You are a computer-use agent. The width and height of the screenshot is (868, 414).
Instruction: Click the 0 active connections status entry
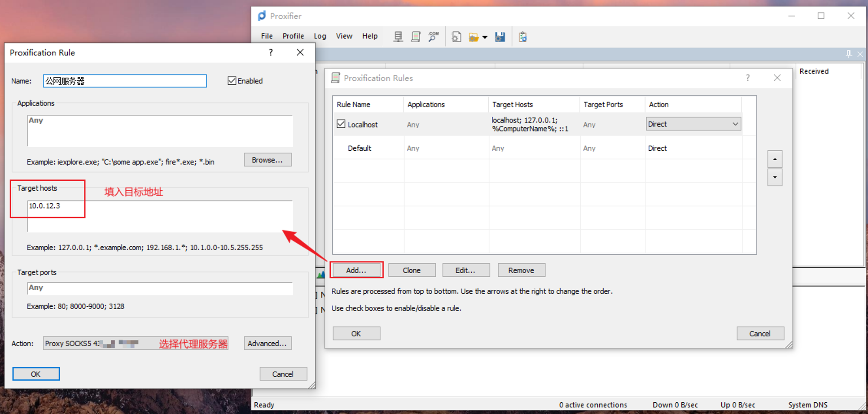click(x=593, y=405)
